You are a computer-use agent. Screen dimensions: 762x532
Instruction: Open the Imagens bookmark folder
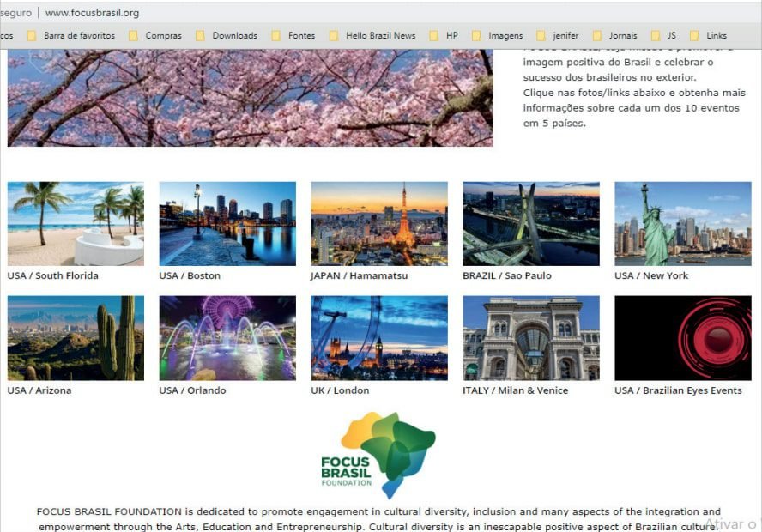click(x=498, y=35)
